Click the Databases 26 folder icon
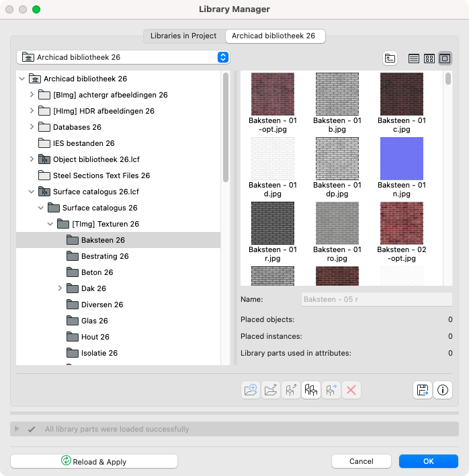 [44, 127]
